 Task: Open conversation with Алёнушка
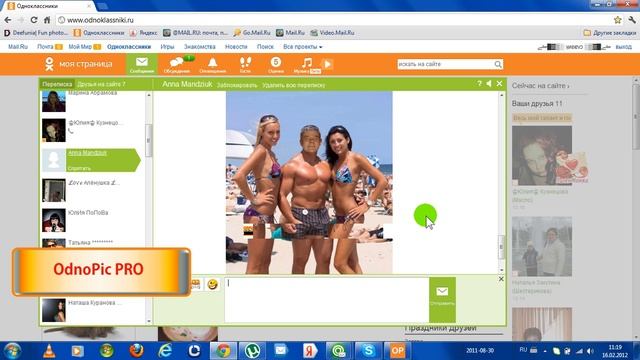[92, 190]
